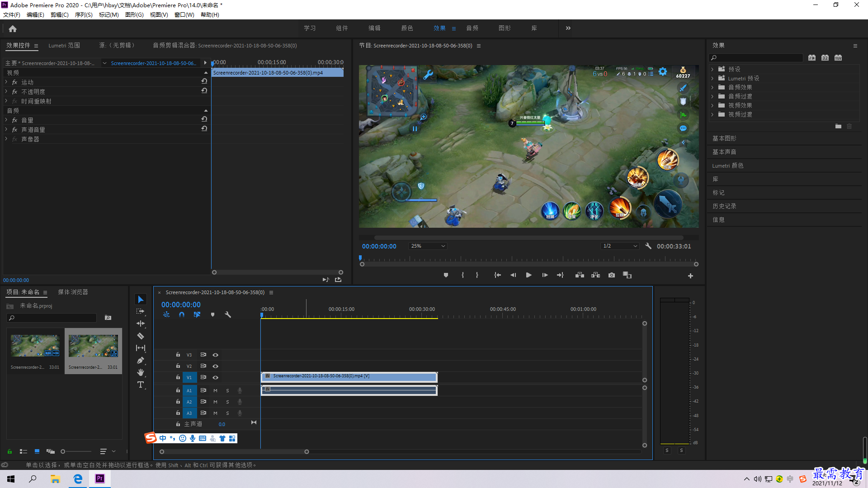The width and height of the screenshot is (868, 488).
Task: Open the Lumetri 范围 panel tab
Action: [x=64, y=46]
